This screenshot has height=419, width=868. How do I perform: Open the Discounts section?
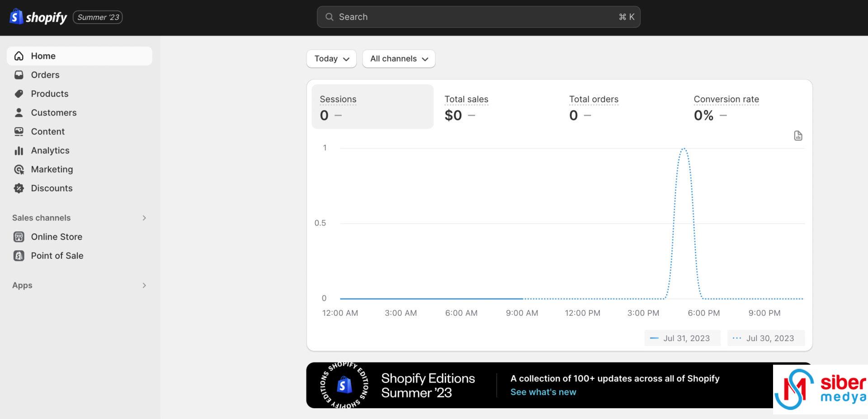coord(80,188)
